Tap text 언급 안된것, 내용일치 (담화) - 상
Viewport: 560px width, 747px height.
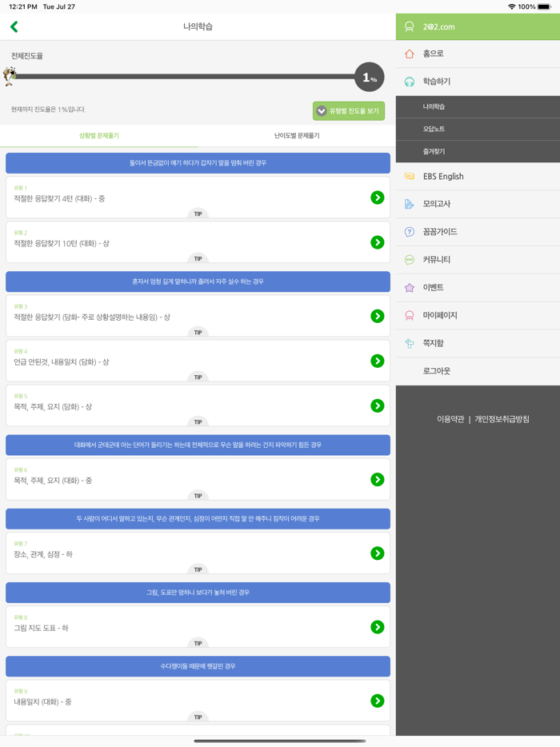(x=62, y=362)
